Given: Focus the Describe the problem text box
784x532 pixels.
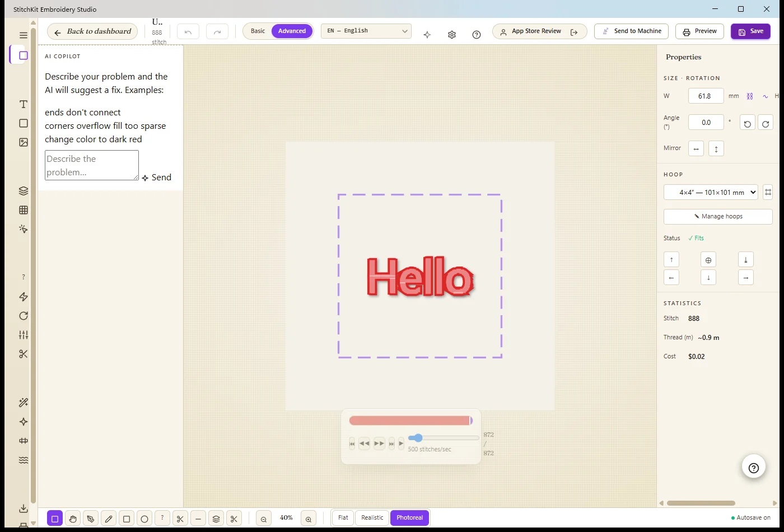Looking at the screenshot, I should click(92, 165).
